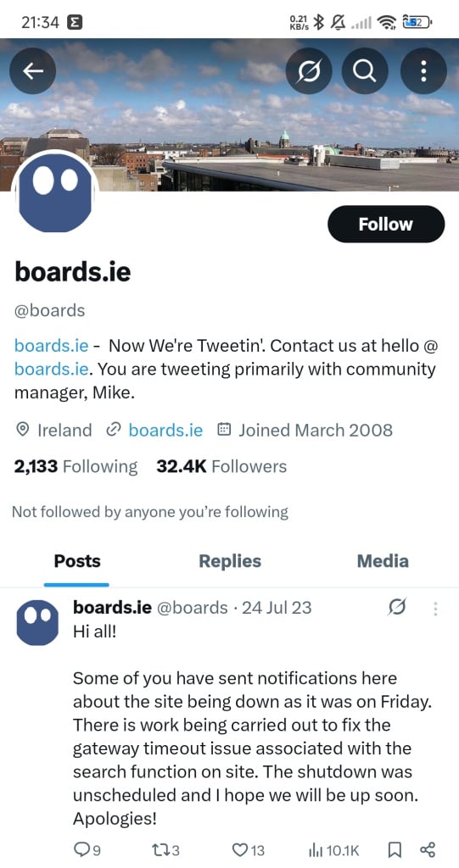
Task: Open the Grok icon in the header
Action: pos(309,70)
